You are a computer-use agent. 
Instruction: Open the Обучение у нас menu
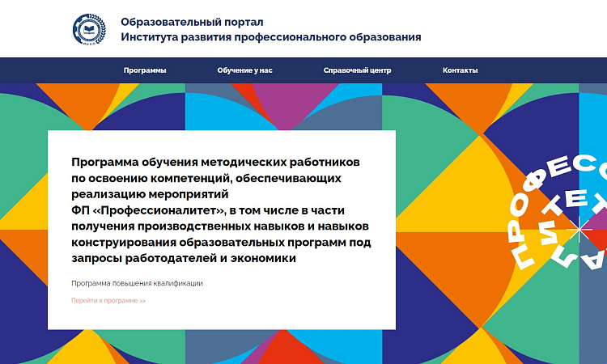(244, 70)
